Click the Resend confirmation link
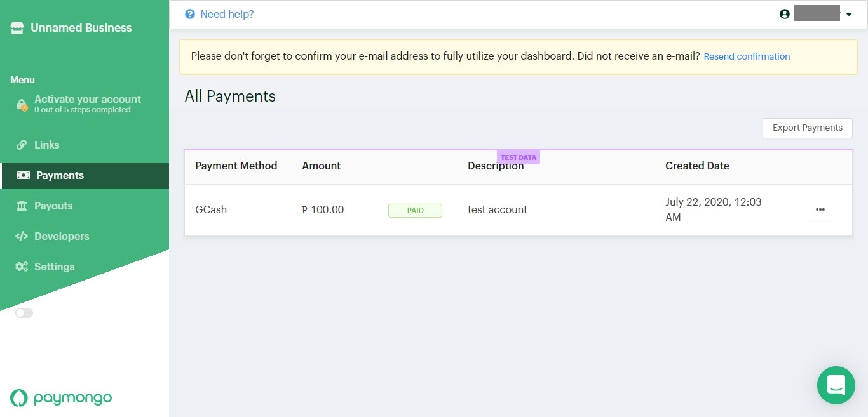Screen dimensions: 868x417 [x=747, y=56]
